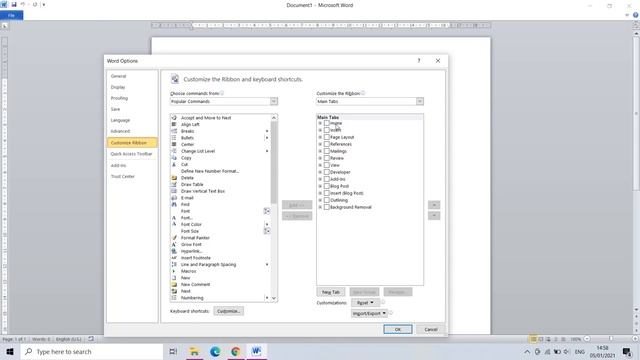Viewport: 640px width, 360px height.
Task: Open the File tab in Word
Action: pyautogui.click(x=11, y=15)
